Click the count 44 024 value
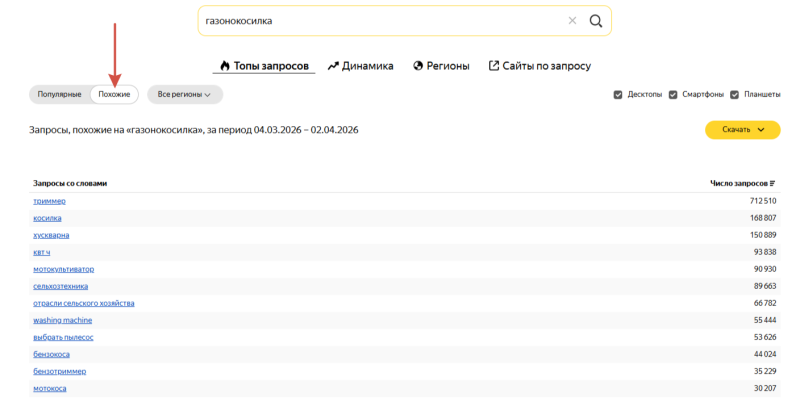This screenshot has width=800, height=398. (765, 354)
